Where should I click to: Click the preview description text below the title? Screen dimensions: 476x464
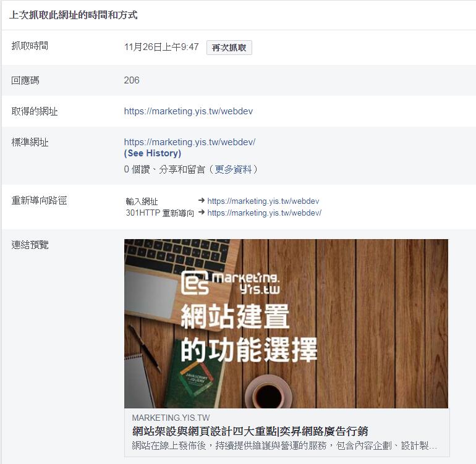284,445
